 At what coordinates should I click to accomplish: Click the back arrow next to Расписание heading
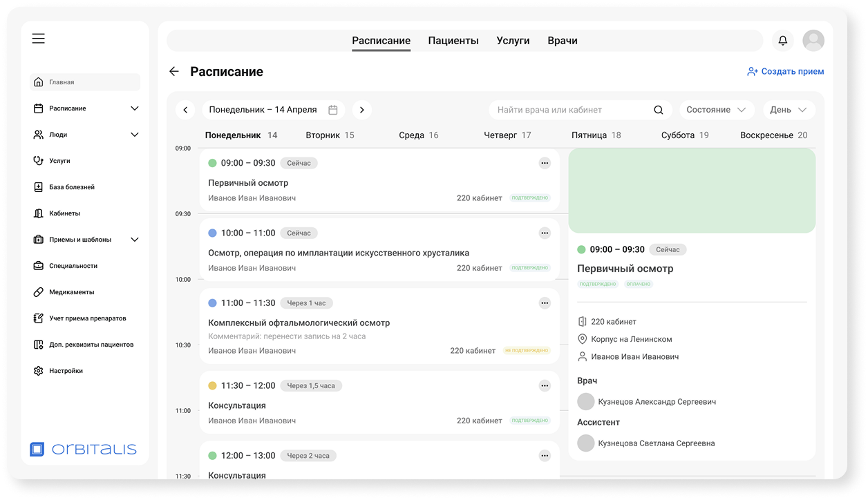click(x=174, y=71)
